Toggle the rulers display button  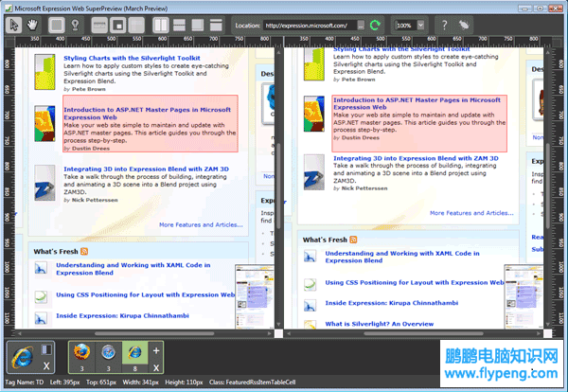(x=99, y=25)
